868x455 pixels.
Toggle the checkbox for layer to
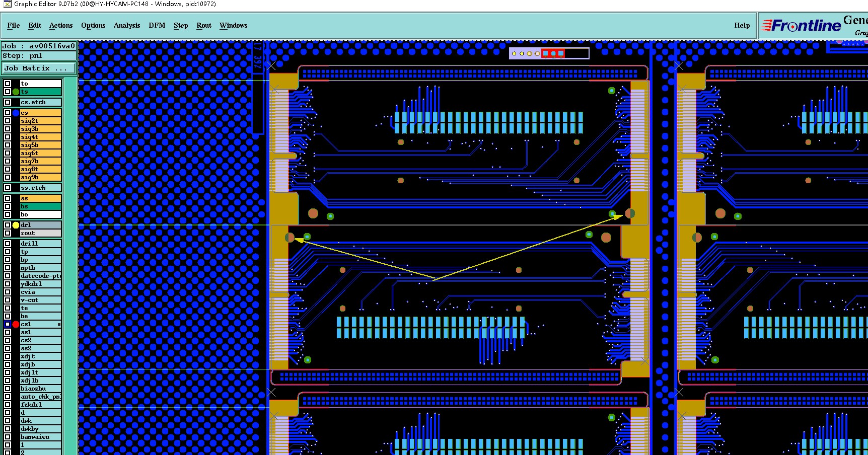click(x=8, y=84)
